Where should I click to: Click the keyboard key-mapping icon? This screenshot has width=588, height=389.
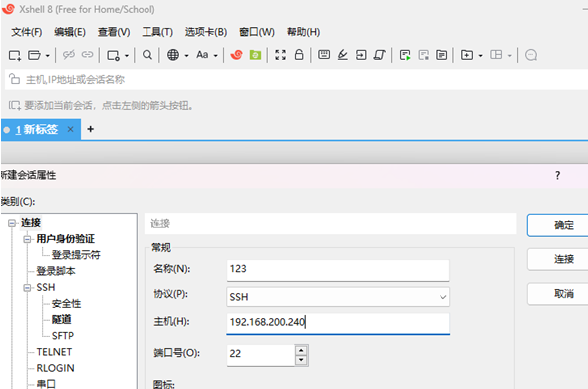click(x=324, y=55)
